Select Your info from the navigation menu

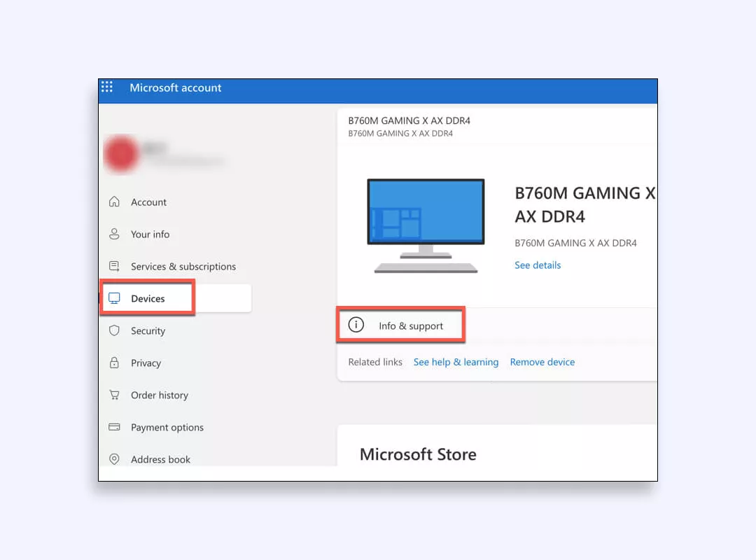pos(149,234)
